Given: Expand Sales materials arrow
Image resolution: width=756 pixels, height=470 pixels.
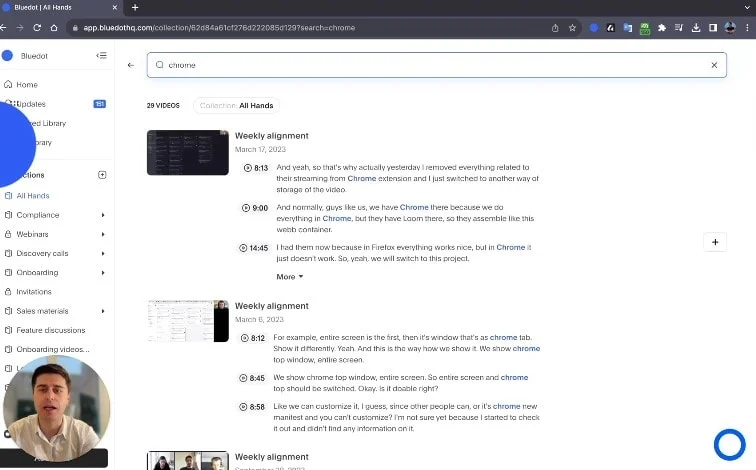Looking at the screenshot, I should (103, 311).
